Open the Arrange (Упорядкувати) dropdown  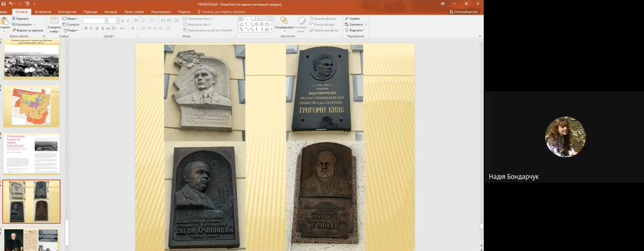click(x=284, y=23)
